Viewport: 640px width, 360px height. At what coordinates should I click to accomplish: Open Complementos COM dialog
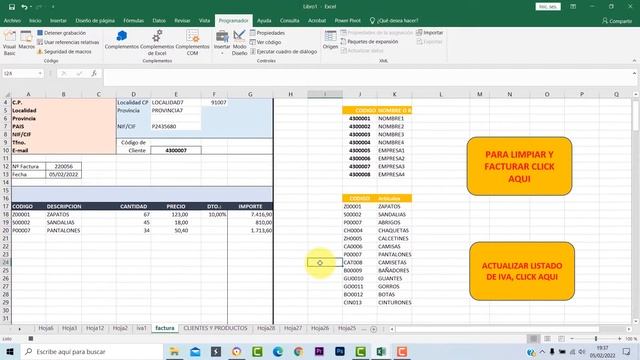pos(192,42)
